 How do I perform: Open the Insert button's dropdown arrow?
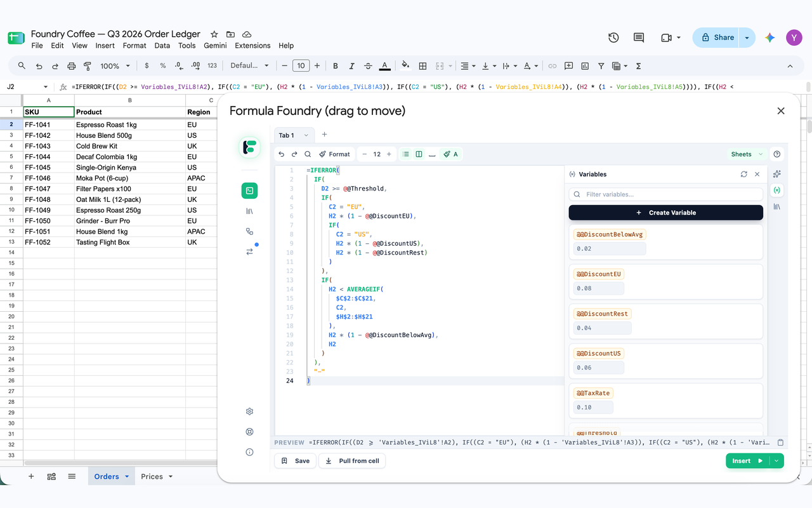(776, 461)
